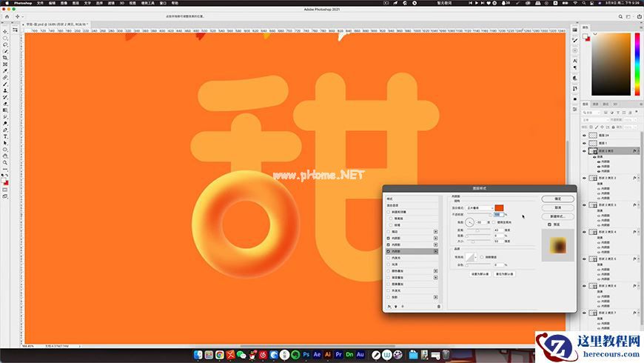Select the Zoom tool in toolbar

point(5,163)
